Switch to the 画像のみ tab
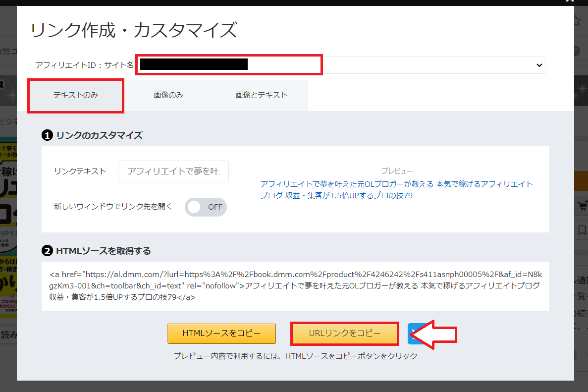The height and width of the screenshot is (392, 588). click(168, 95)
